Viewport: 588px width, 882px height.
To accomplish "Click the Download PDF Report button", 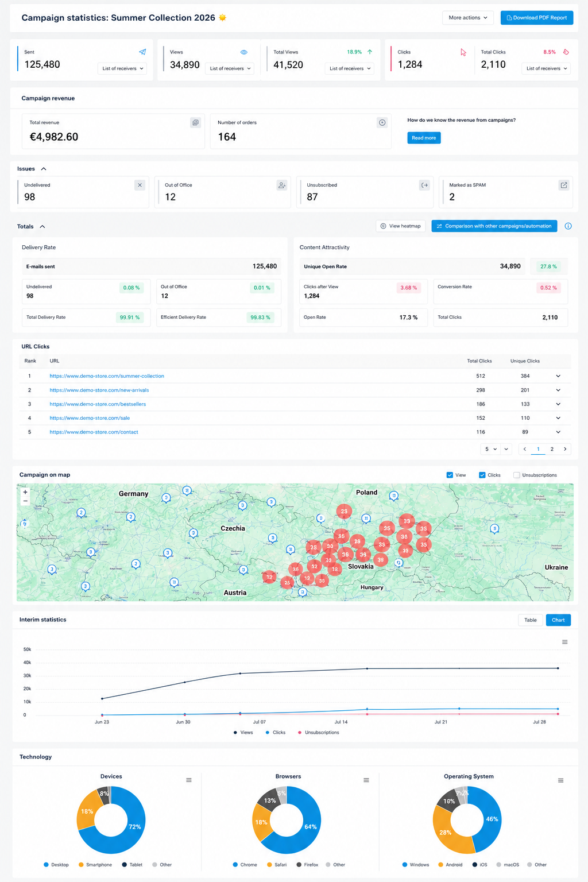I will pos(537,18).
